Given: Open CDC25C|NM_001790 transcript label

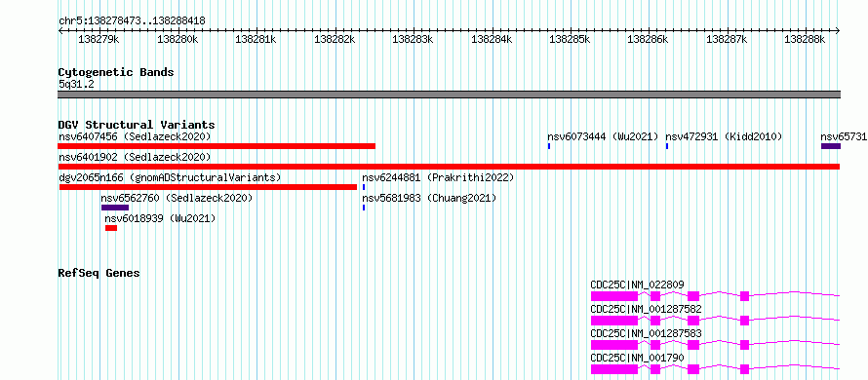Looking at the screenshot, I should 637,358.
